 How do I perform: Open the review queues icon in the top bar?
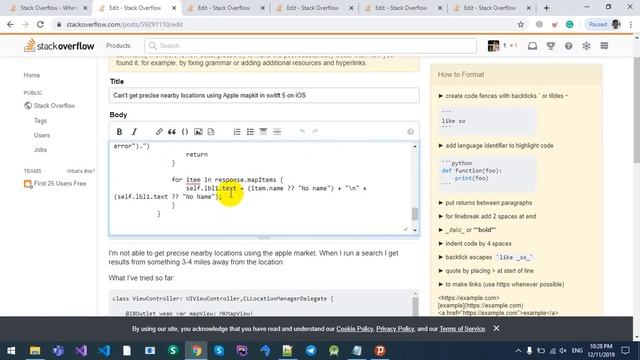(587, 46)
